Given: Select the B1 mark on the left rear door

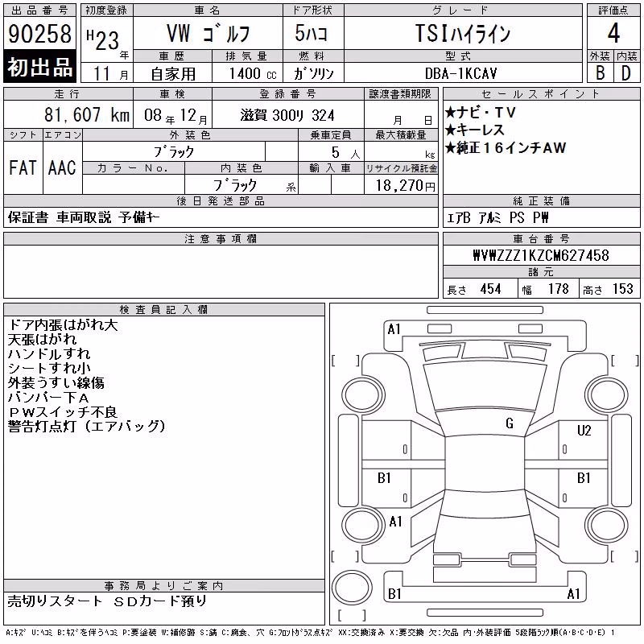Looking at the screenshot, I should tap(384, 477).
